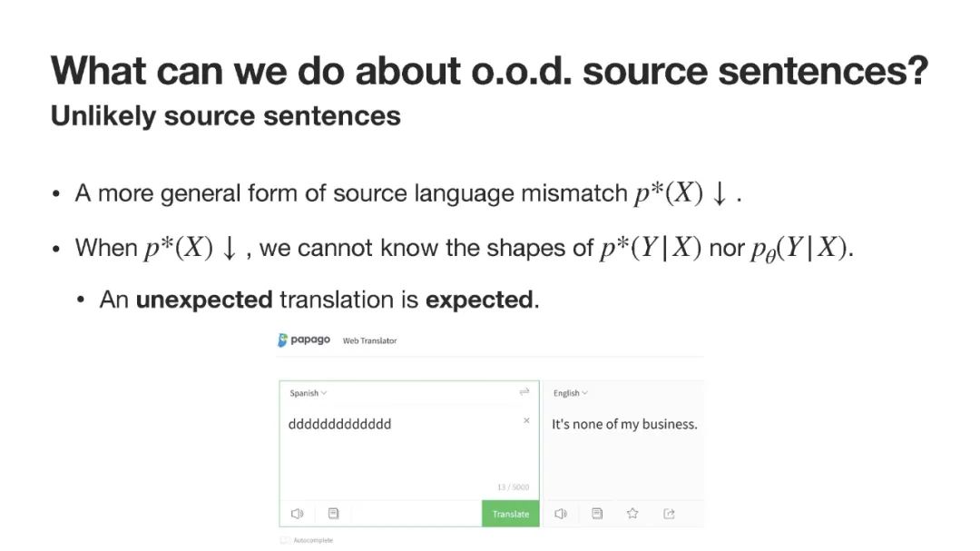
Task: Open the Spanish source language dropdown
Action: [308, 393]
